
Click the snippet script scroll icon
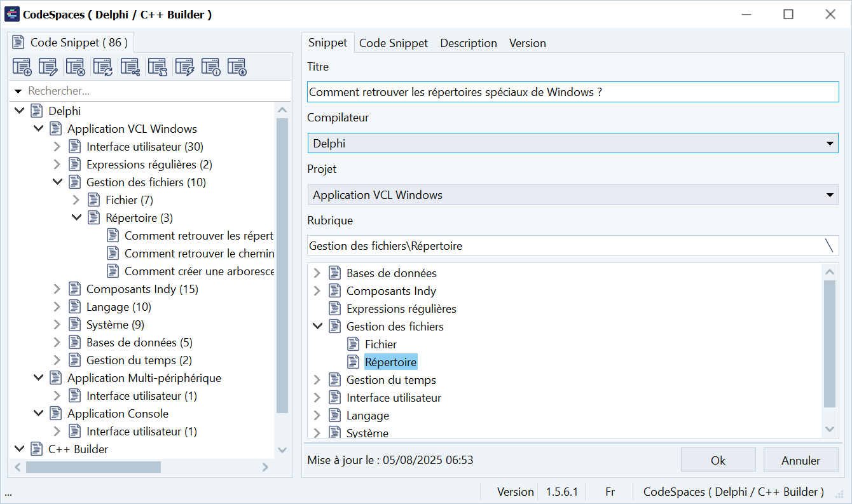[x=157, y=67]
